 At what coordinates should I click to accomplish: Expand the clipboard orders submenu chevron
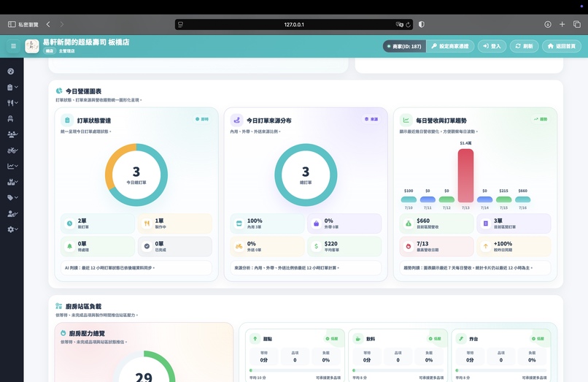click(17, 87)
